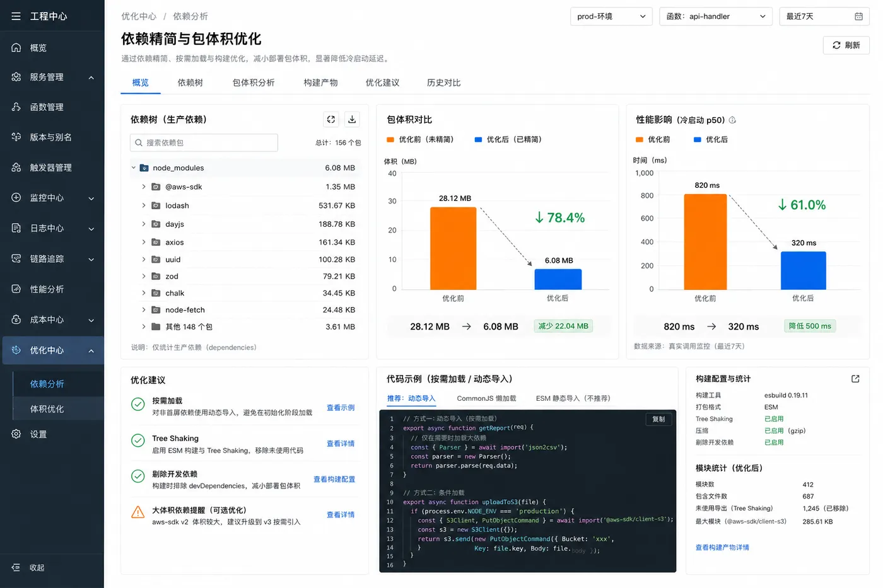Open 查看示例 link for 按需加载
This screenshot has width=883, height=588.
tap(341, 408)
